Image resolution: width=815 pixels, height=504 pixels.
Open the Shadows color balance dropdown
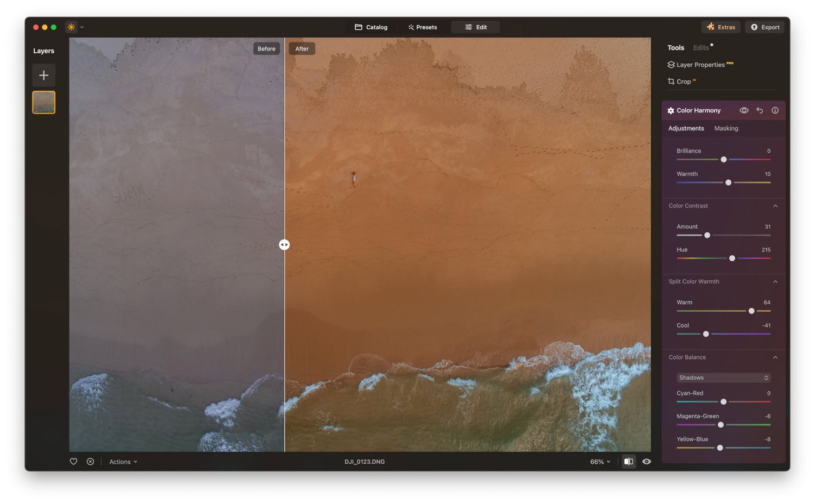coord(723,377)
